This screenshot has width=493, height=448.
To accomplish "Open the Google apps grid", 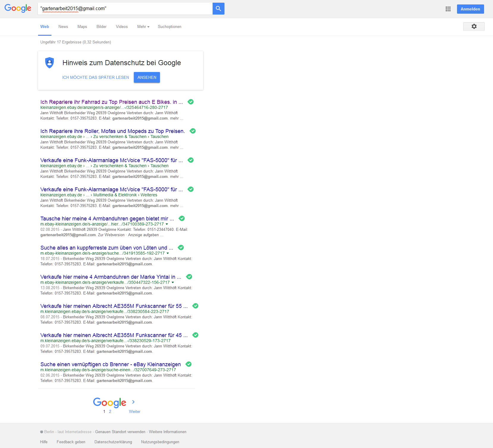I will pos(448,9).
